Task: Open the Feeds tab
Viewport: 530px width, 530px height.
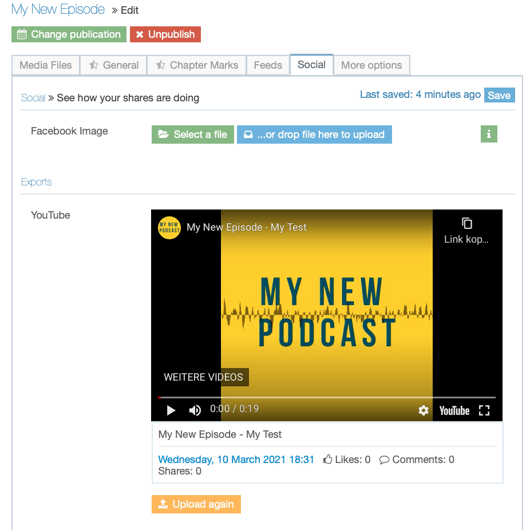Action: (268, 65)
